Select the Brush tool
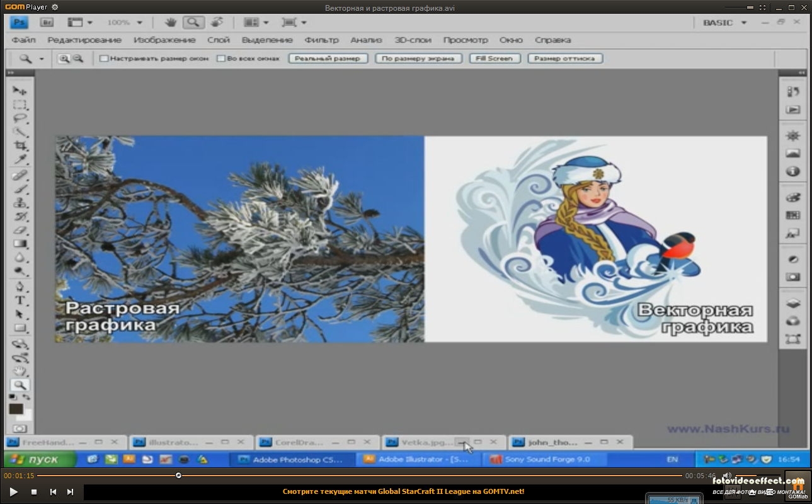This screenshot has width=812, height=504. point(20,190)
